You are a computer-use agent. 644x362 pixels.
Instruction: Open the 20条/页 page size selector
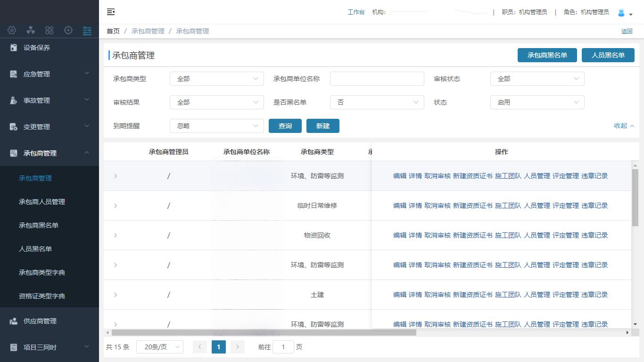(159, 347)
